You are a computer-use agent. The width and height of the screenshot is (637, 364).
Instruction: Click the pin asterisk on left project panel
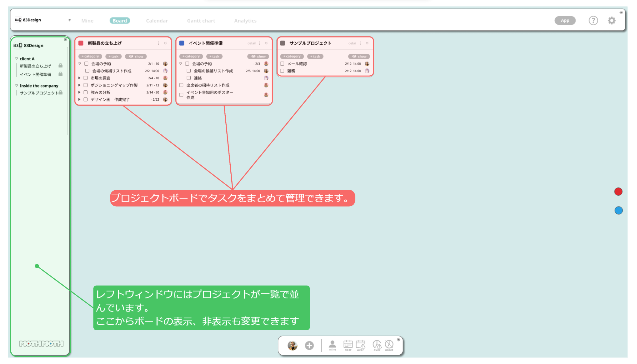65,40
